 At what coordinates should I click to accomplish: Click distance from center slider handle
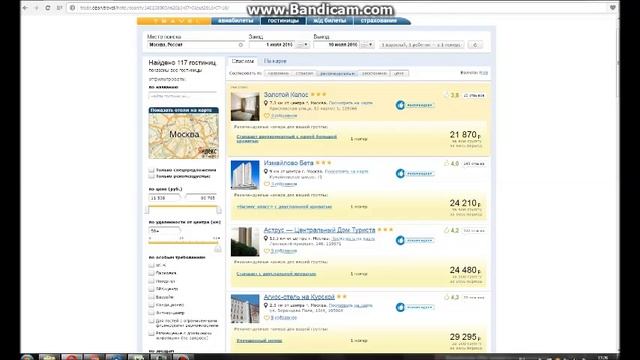[218, 249]
